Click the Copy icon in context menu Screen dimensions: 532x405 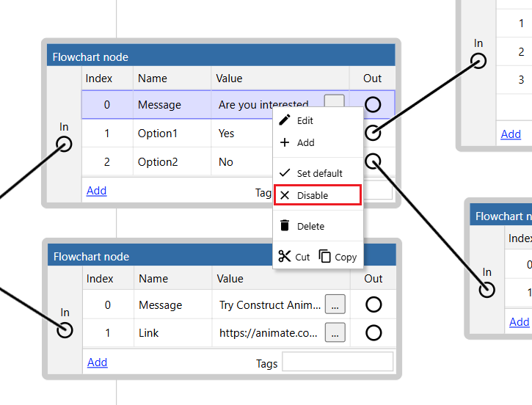[325, 257]
